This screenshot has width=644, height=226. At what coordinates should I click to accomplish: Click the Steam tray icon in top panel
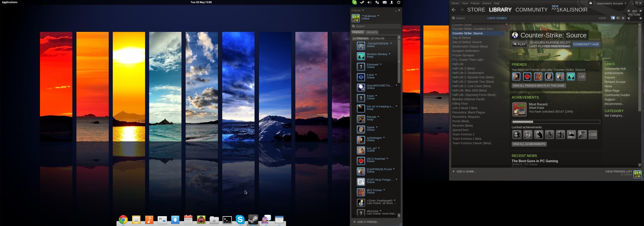click(362, 3)
